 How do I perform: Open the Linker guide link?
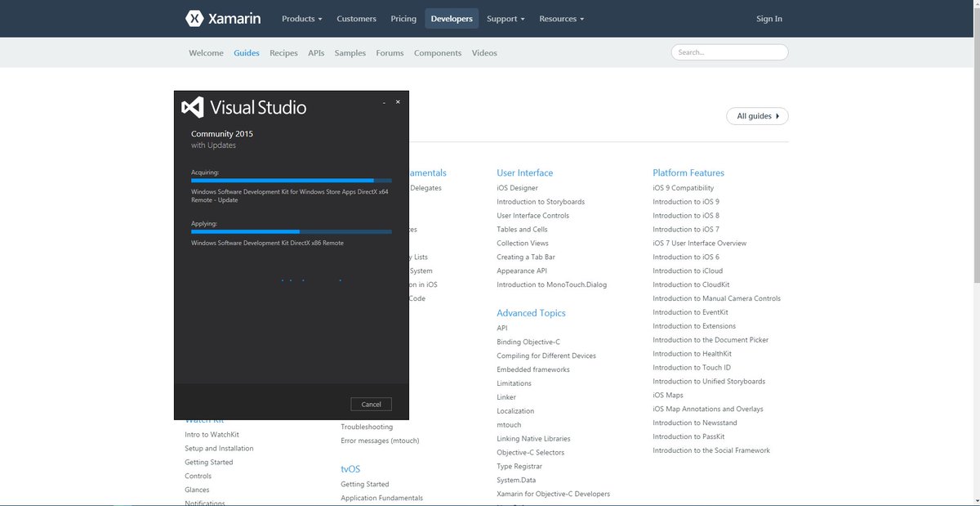pyautogui.click(x=506, y=397)
